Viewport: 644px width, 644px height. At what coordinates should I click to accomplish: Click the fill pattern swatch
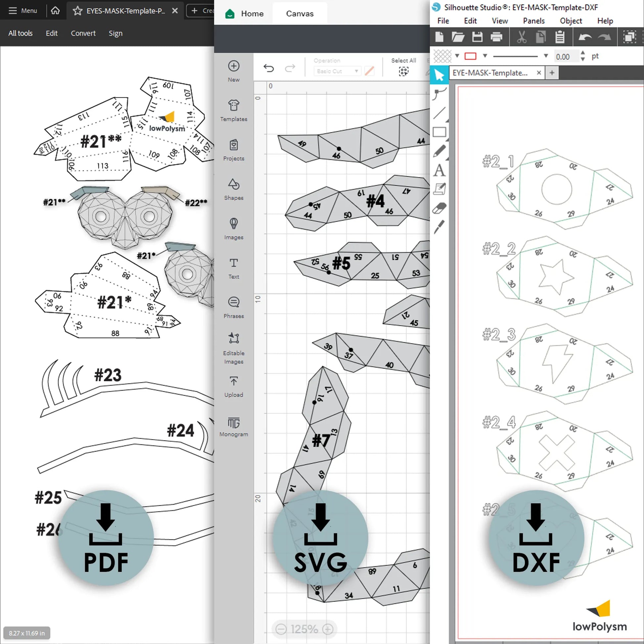[x=442, y=56]
